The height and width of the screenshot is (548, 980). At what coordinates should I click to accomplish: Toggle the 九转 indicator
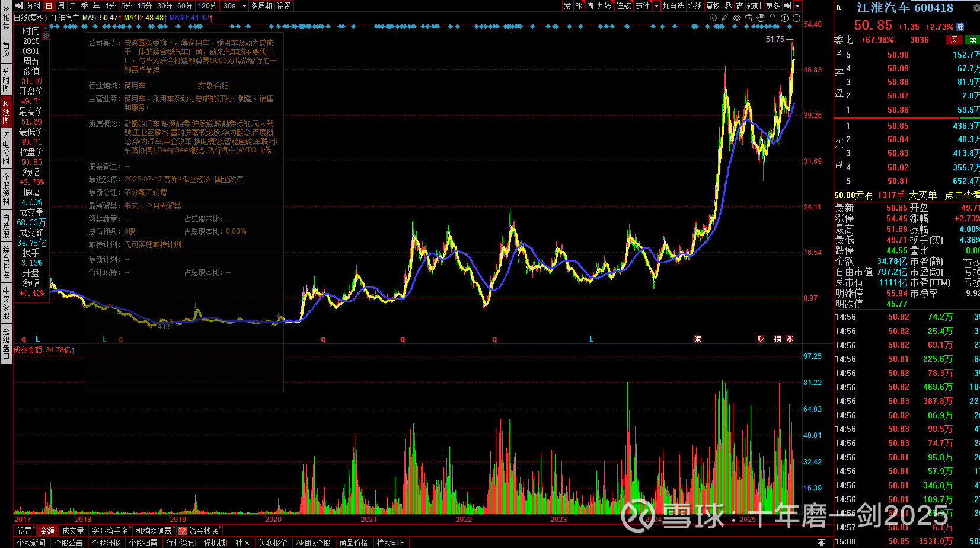604,6
